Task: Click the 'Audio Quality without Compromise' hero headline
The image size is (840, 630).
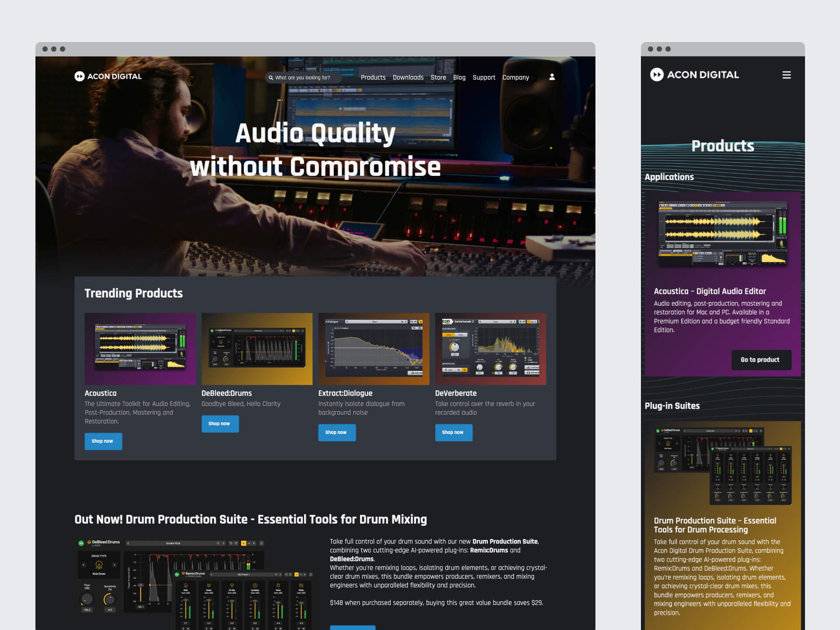Action: coord(315,150)
